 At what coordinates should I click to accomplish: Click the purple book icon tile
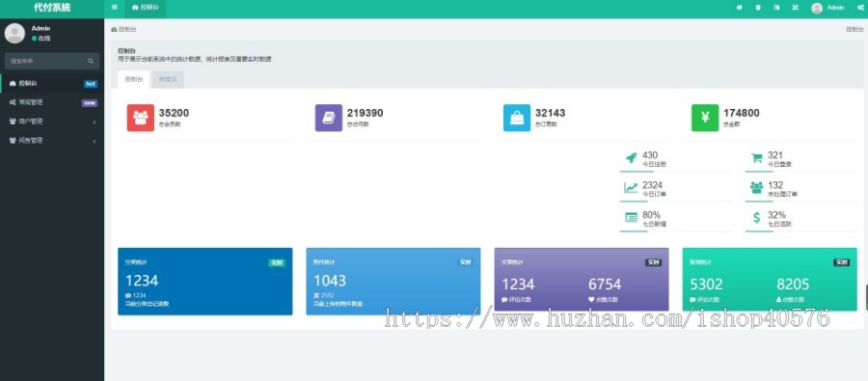tap(329, 118)
